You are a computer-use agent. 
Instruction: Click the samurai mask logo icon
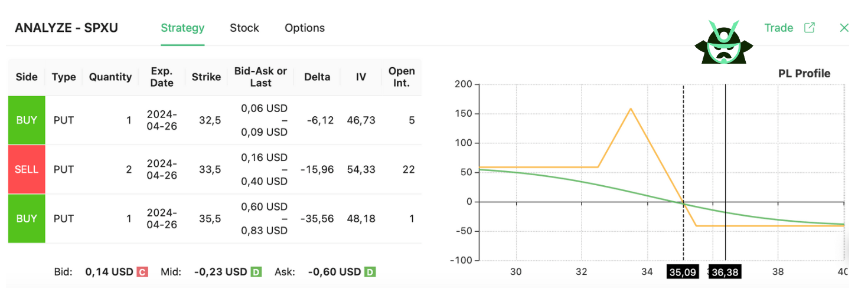723,42
